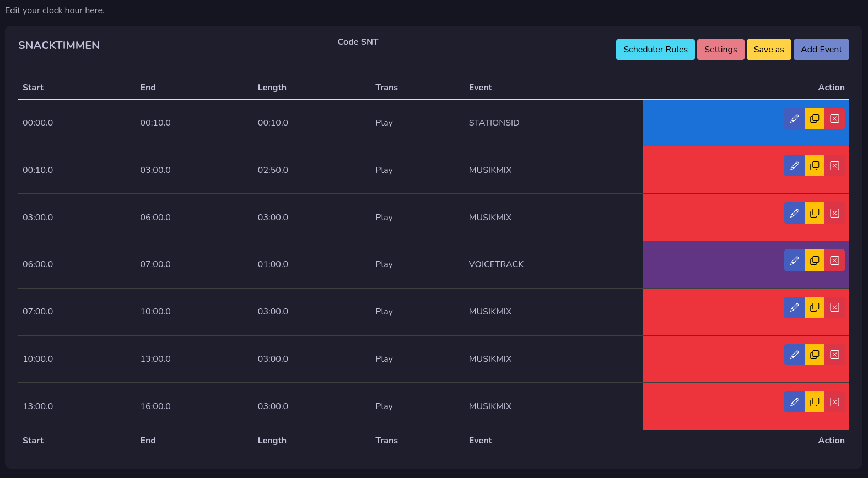The image size is (868, 478).
Task: Edit the STATIONSID event with pencil icon
Action: point(794,118)
